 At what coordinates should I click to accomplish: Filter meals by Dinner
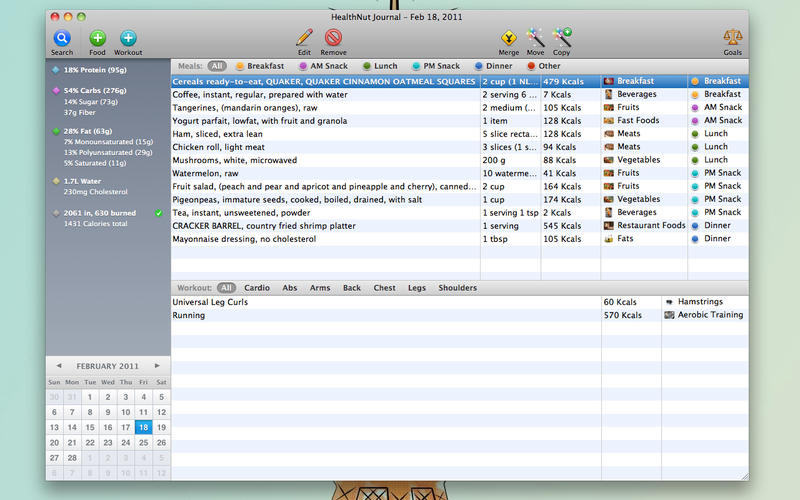493,66
